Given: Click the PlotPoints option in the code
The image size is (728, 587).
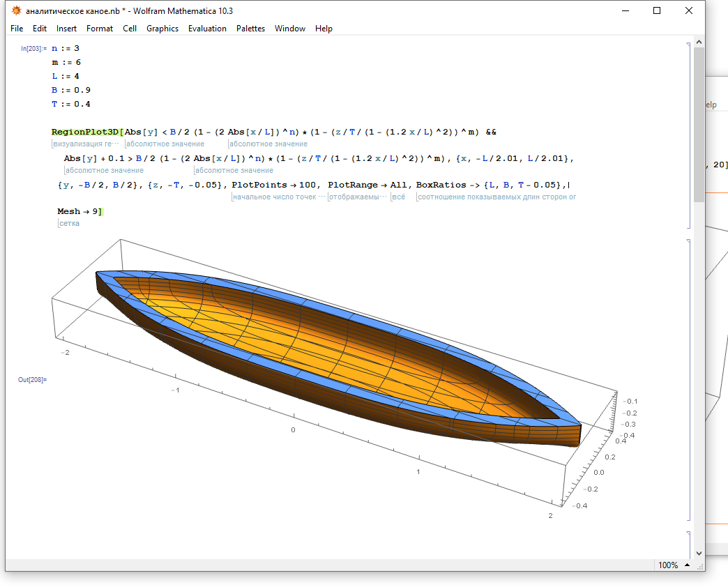Looking at the screenshot, I should [x=259, y=185].
